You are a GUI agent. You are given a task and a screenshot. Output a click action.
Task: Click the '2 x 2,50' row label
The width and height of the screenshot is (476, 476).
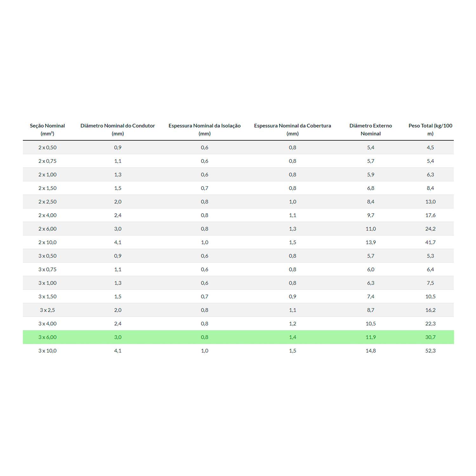coord(47,202)
